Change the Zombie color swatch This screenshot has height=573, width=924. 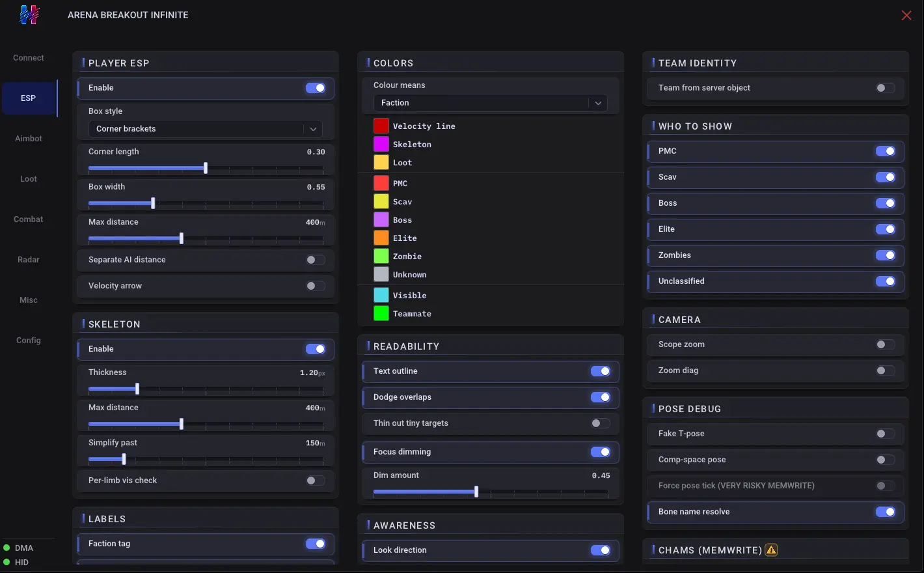pyautogui.click(x=381, y=256)
